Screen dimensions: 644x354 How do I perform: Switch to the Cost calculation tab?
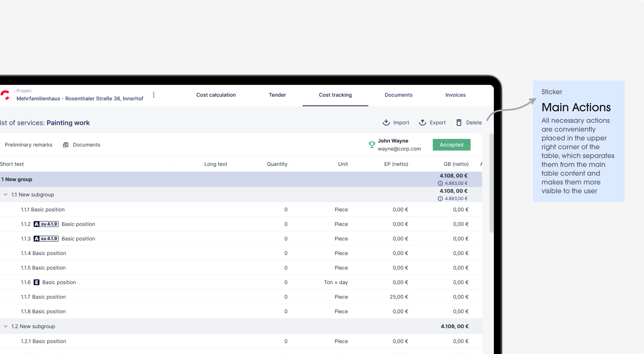pos(216,95)
